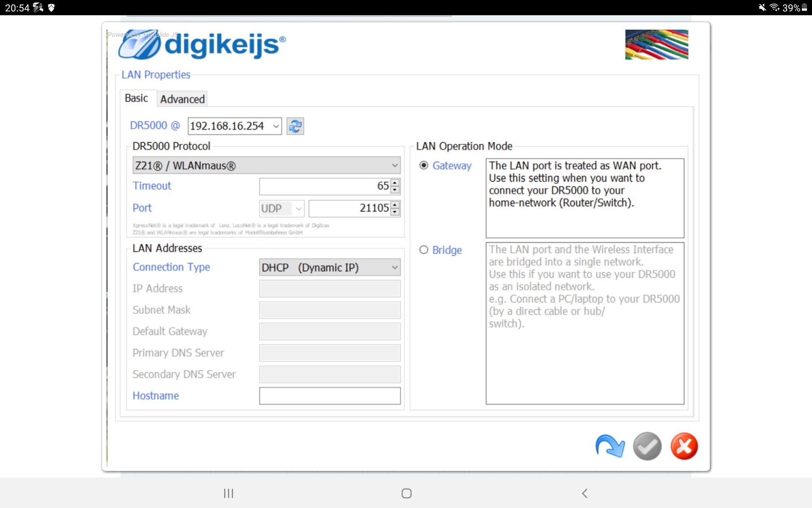Click the gray checkmark confirm button
This screenshot has height=508, width=812.
coord(647,446)
